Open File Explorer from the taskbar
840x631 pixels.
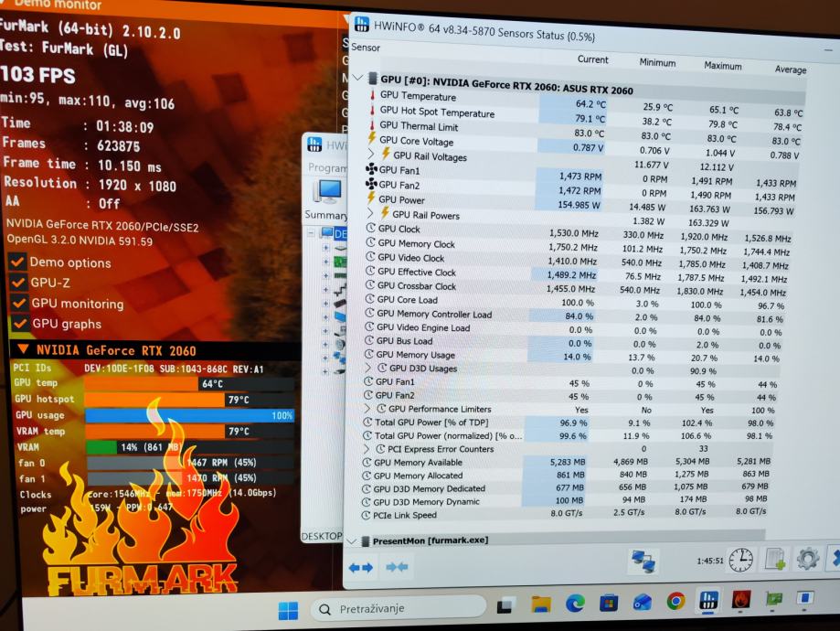click(541, 604)
